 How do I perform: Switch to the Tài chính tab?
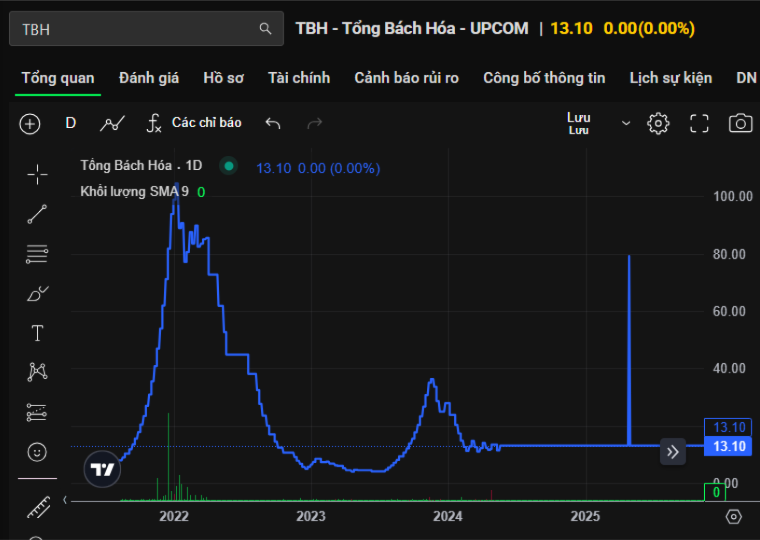299,78
